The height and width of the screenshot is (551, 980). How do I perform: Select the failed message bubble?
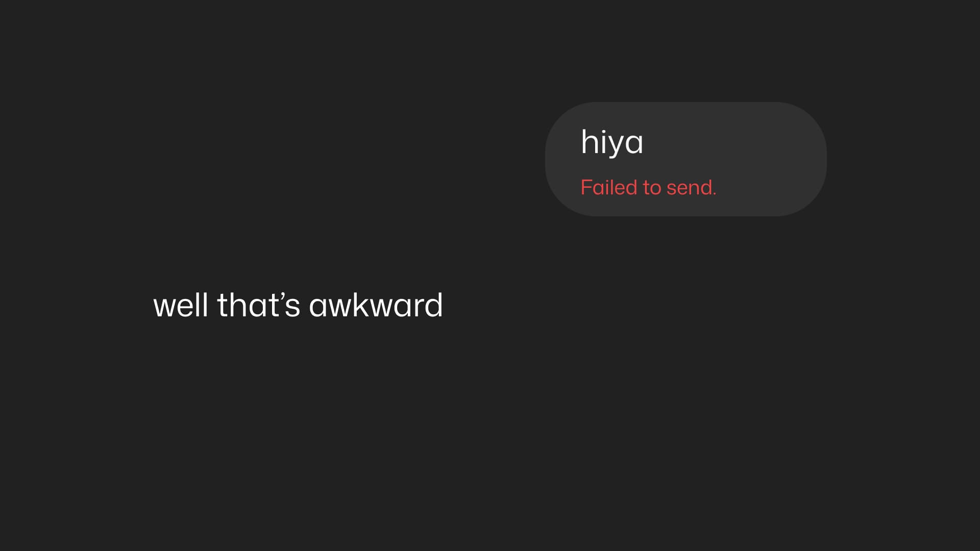coord(685,159)
